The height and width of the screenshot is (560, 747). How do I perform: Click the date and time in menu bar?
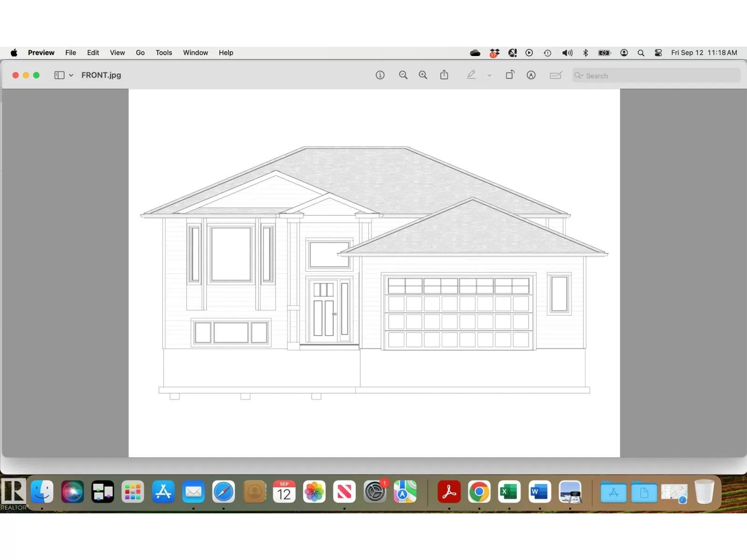click(704, 53)
